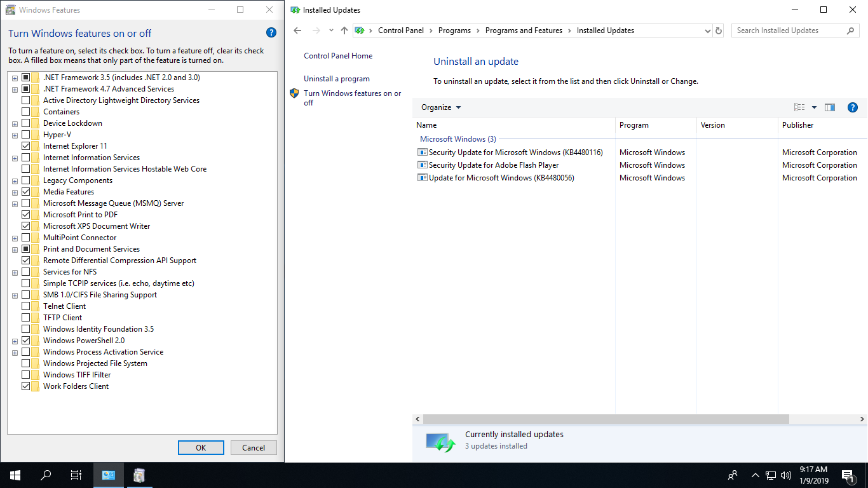Collapse the Microsoft Windows (3) group
This screenshot has width=868, height=488.
point(458,139)
